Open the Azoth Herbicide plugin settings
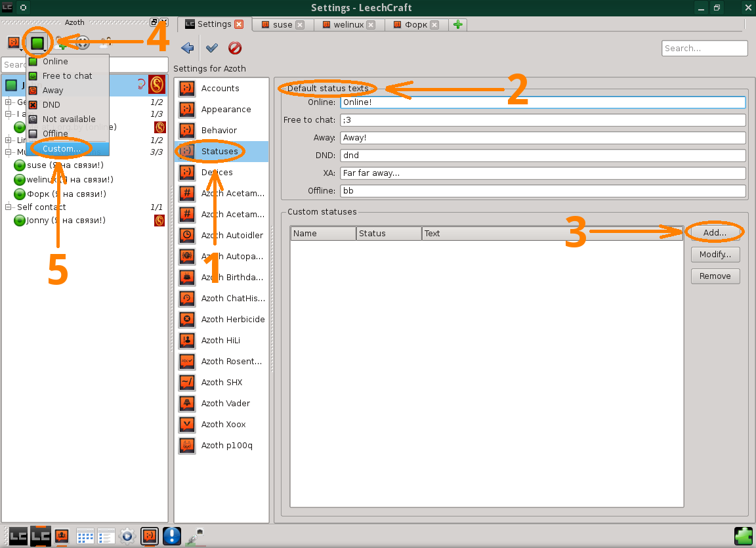Image resolution: width=756 pixels, height=548 pixels. pyautogui.click(x=221, y=319)
